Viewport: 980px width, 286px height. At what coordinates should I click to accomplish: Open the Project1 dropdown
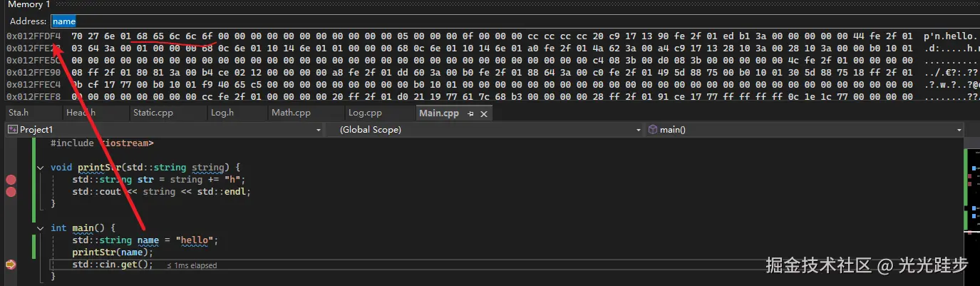[319, 130]
